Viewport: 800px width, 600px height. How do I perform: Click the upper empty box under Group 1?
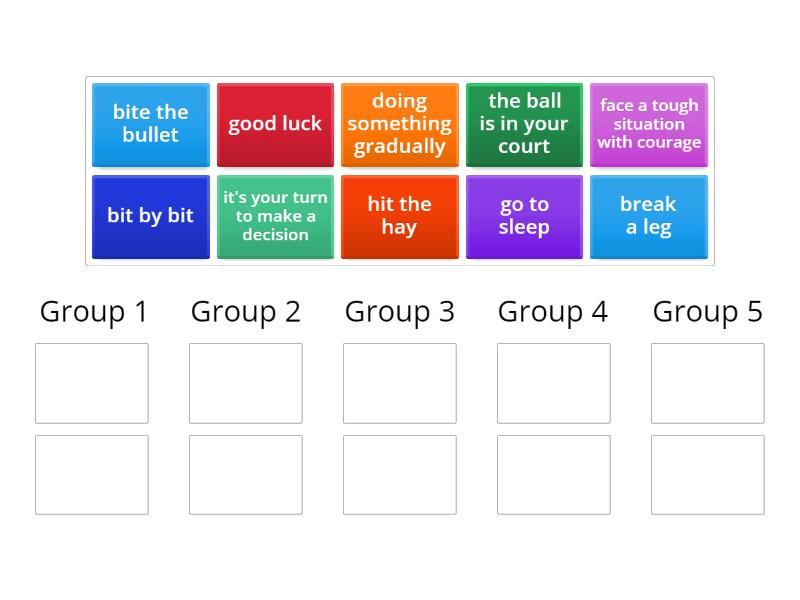[x=92, y=383]
